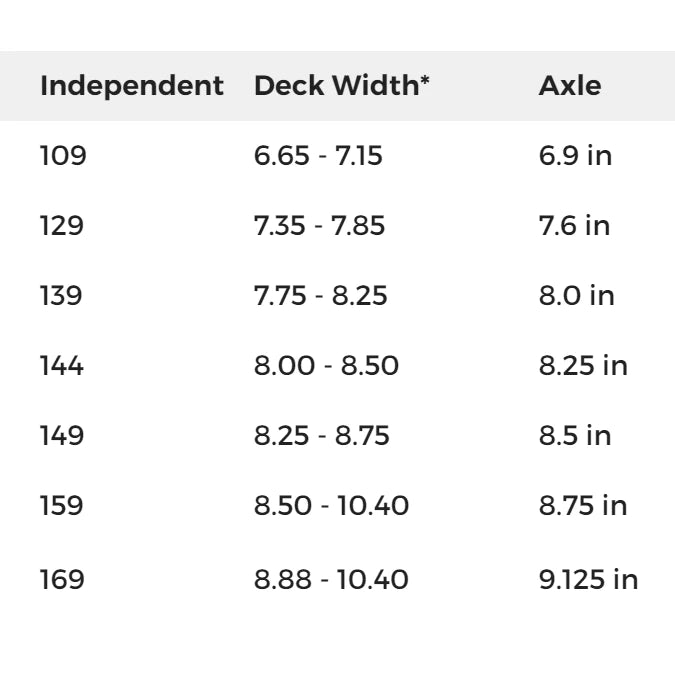Select the 7.6 in axle cell

(x=574, y=226)
